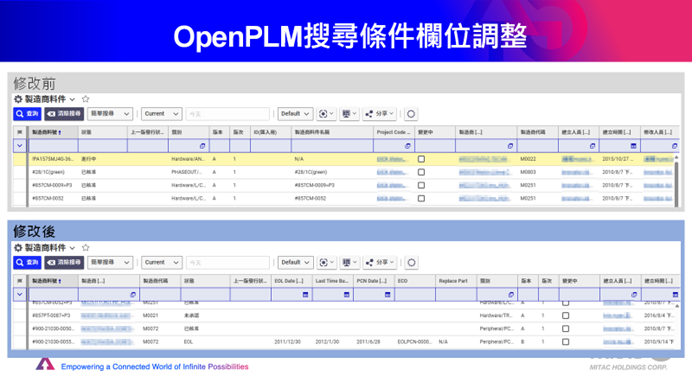Image resolution: width=692 pixels, height=389 pixels.
Task: Select the EOLPCN-0000 cell in 修改後 grid
Action: point(414,342)
